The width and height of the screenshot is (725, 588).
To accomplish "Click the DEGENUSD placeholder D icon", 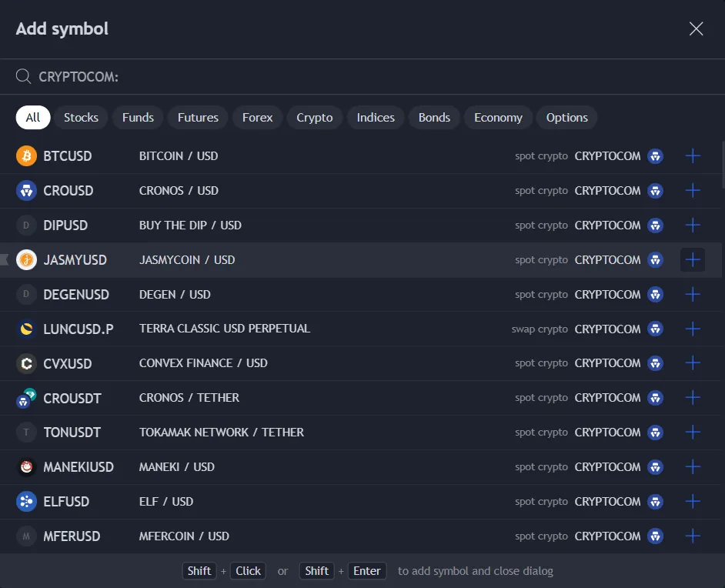I will (26, 295).
